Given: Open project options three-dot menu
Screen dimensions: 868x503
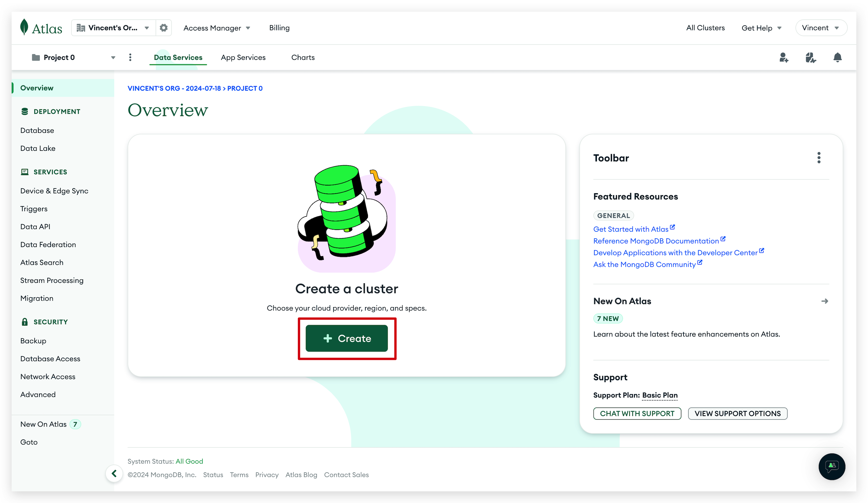Looking at the screenshot, I should (130, 57).
